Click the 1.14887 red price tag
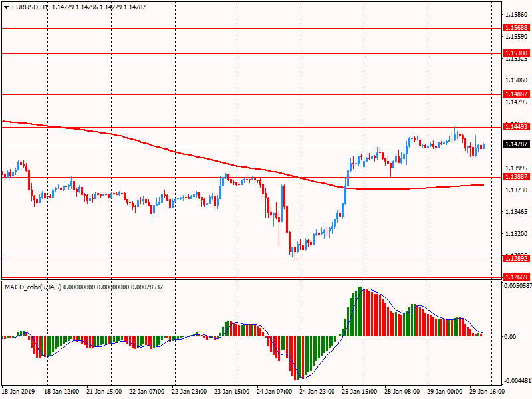Viewport: 532px width, 399px height. click(x=516, y=94)
